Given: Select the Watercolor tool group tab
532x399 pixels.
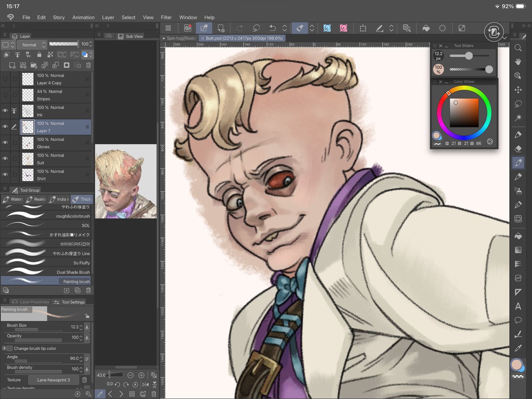Looking at the screenshot, I should pyautogui.click(x=12, y=199).
